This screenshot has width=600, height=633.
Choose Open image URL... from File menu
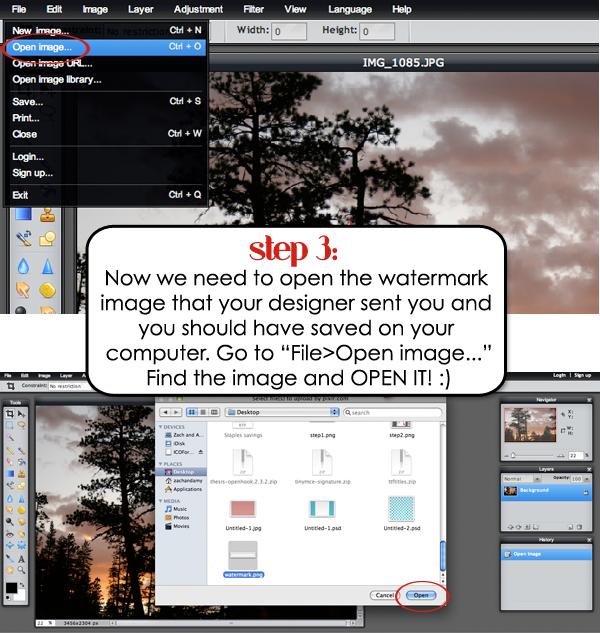pos(106,63)
